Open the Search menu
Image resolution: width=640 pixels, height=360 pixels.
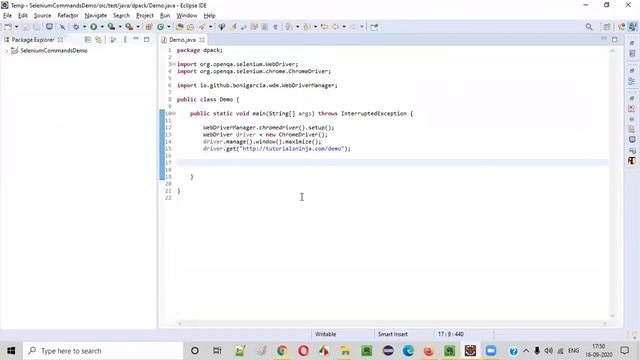pos(121,16)
